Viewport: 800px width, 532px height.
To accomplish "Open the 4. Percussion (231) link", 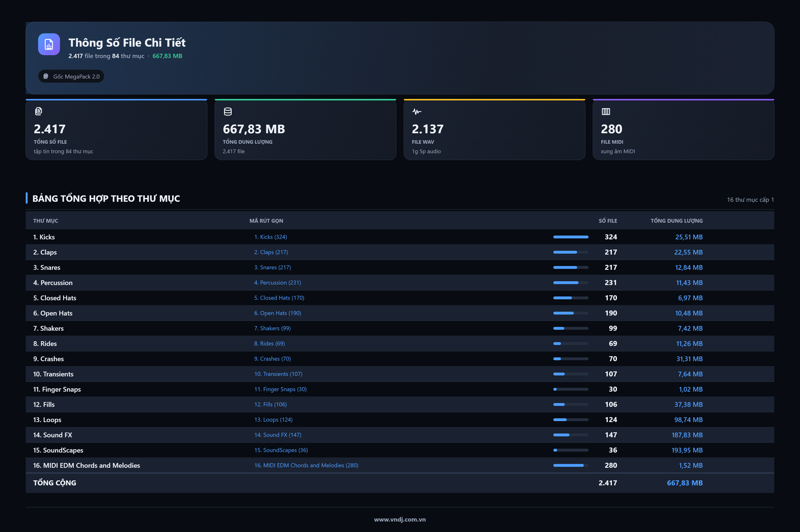I will [277, 283].
